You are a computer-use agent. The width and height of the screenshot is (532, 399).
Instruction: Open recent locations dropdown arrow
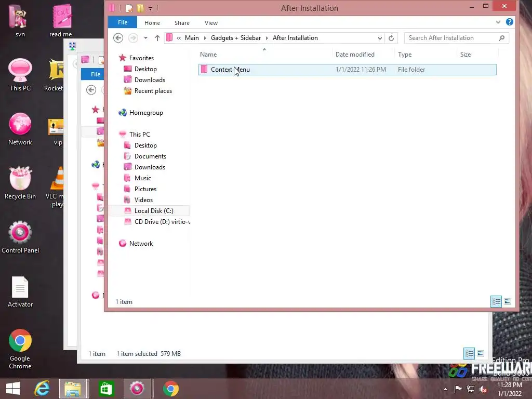pos(145,38)
